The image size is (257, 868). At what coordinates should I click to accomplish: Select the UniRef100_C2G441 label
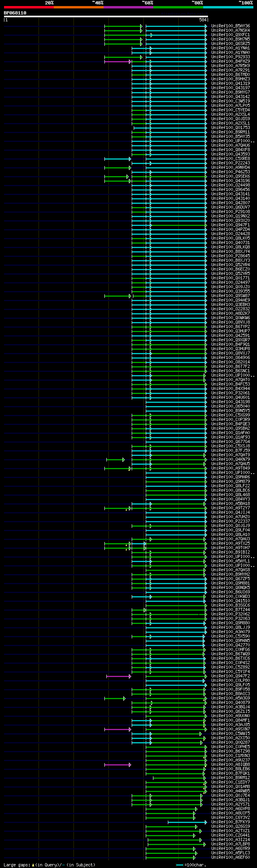(x=230, y=835)
